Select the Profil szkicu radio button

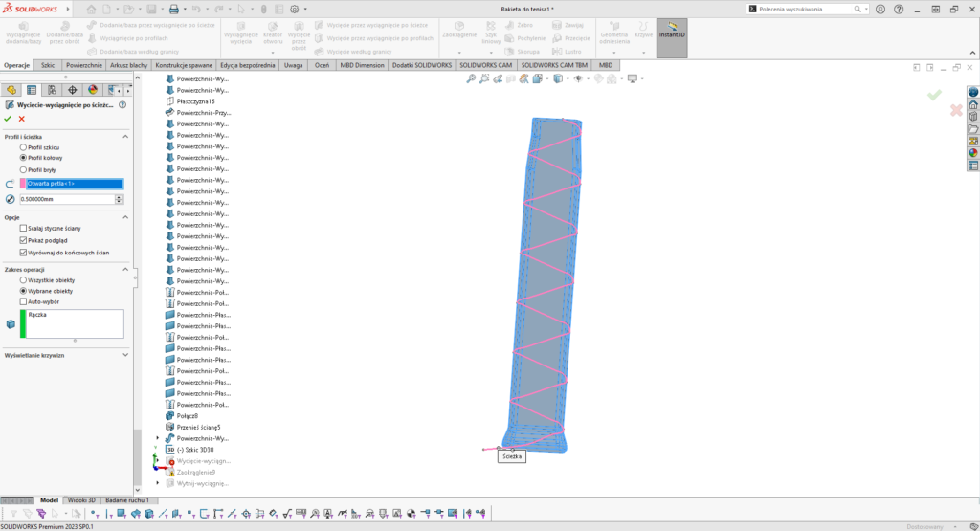pos(23,147)
